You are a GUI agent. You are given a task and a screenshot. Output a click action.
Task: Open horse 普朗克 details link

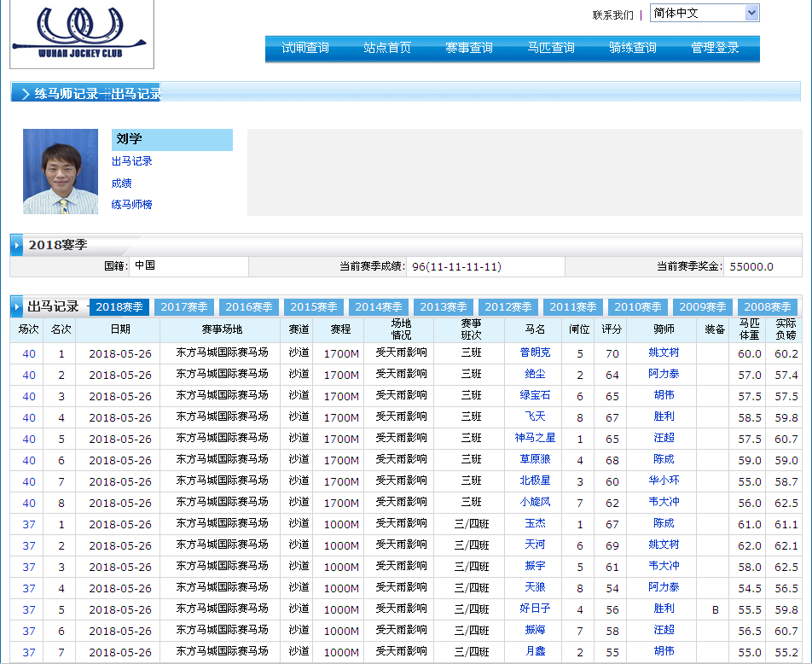(x=535, y=352)
